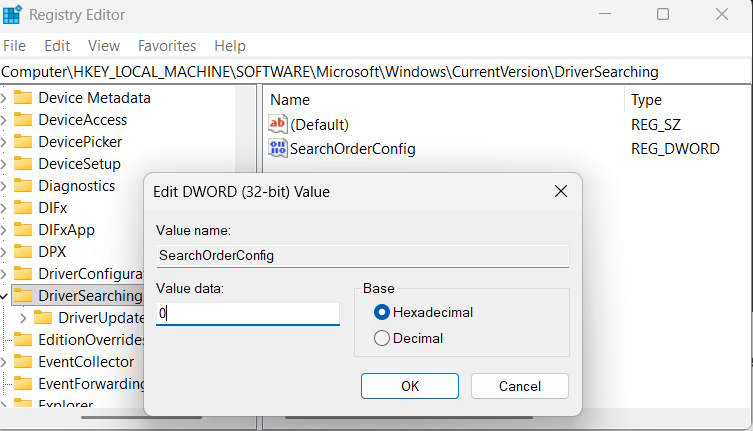
Task: Click the tree pane horizontal scrollbar
Action: click(x=142, y=418)
